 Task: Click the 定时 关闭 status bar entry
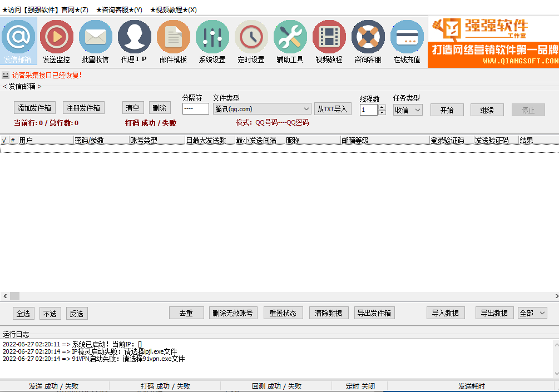[x=360, y=386]
